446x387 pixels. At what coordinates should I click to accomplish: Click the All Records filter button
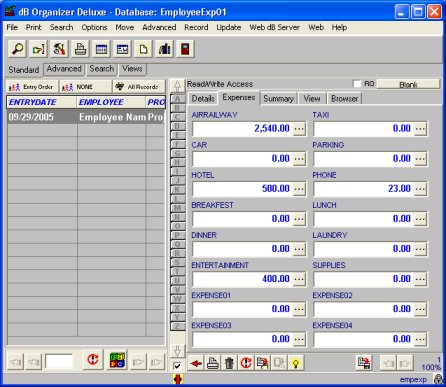click(139, 87)
